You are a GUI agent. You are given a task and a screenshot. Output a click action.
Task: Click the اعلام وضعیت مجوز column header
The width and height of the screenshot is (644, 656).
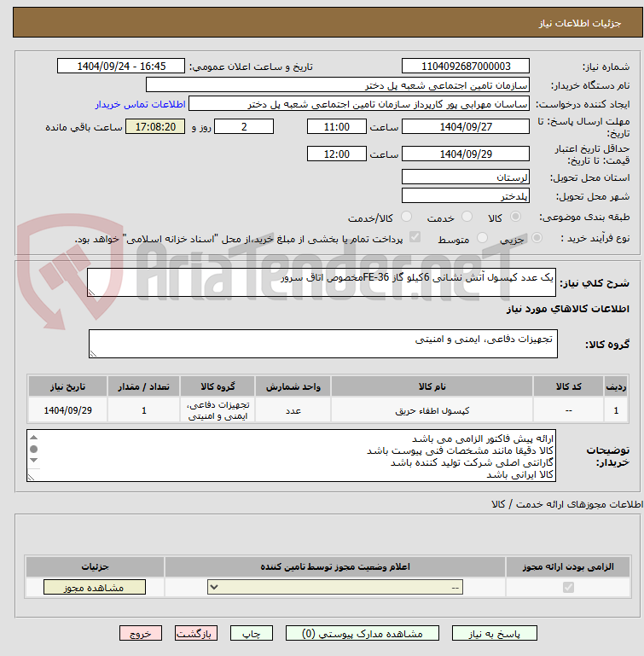point(335,566)
